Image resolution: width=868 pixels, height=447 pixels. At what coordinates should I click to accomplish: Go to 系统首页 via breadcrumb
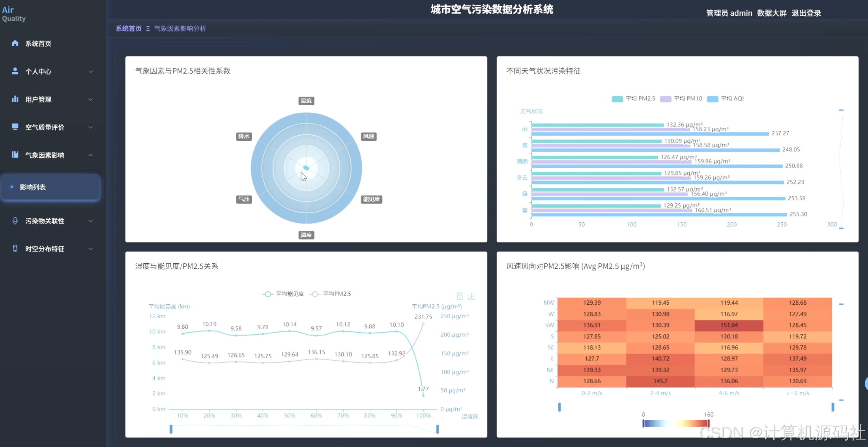tap(129, 28)
